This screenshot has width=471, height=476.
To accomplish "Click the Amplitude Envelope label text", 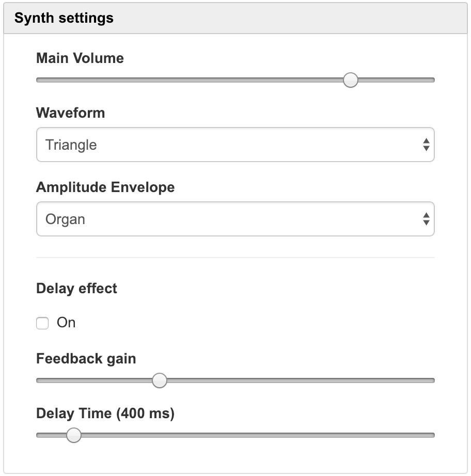I will [x=105, y=187].
